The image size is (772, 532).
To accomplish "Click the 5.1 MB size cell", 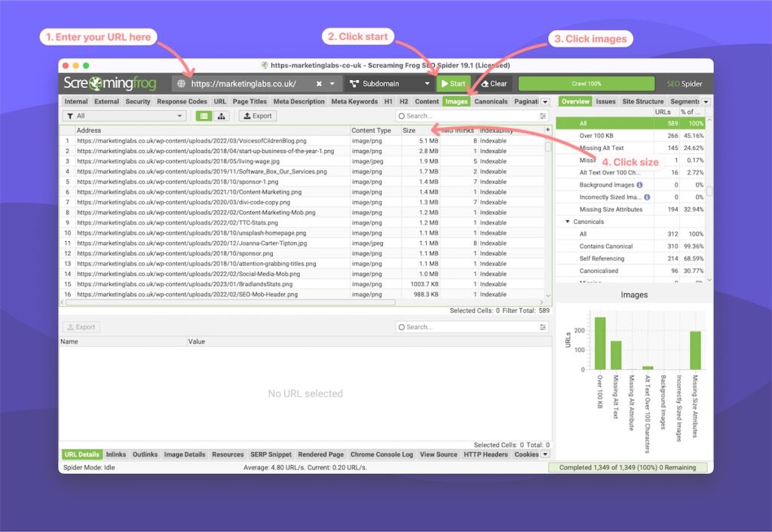I will click(420, 141).
